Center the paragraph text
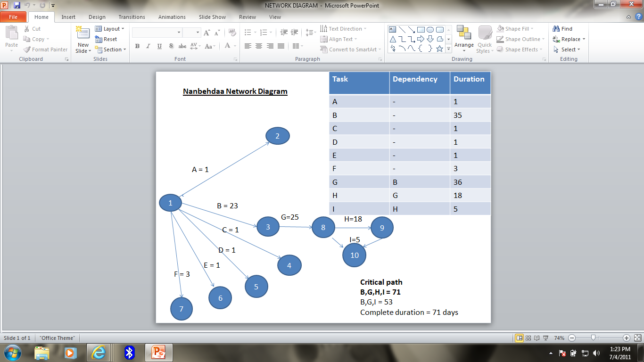The width and height of the screenshot is (644, 362). pos(259,46)
